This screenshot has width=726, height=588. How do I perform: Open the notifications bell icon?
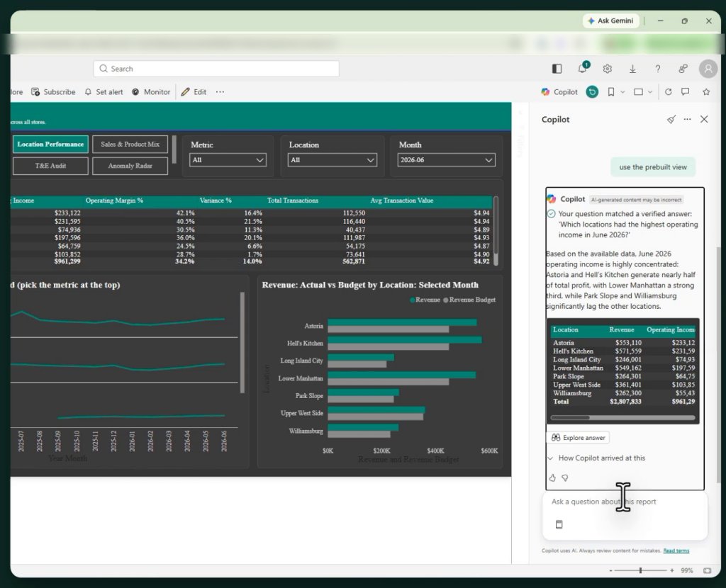tap(583, 69)
